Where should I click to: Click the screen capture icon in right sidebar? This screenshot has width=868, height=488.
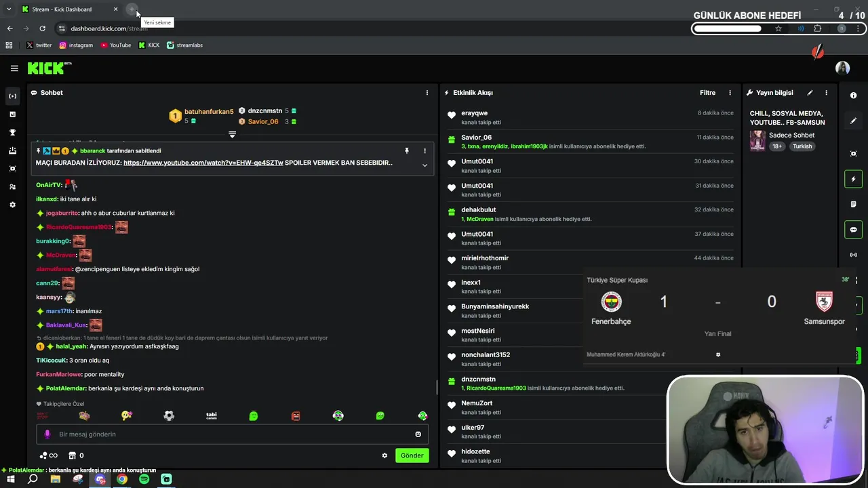click(853, 154)
